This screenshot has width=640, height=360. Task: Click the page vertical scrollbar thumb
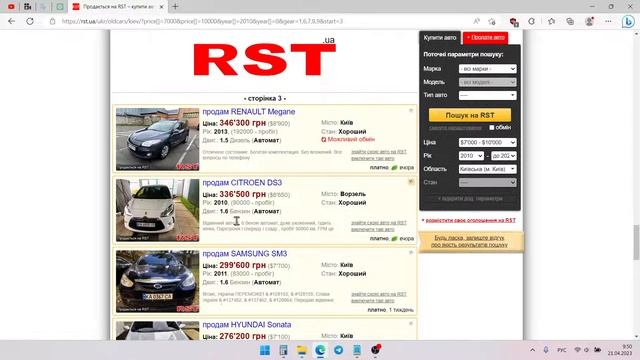click(636, 242)
